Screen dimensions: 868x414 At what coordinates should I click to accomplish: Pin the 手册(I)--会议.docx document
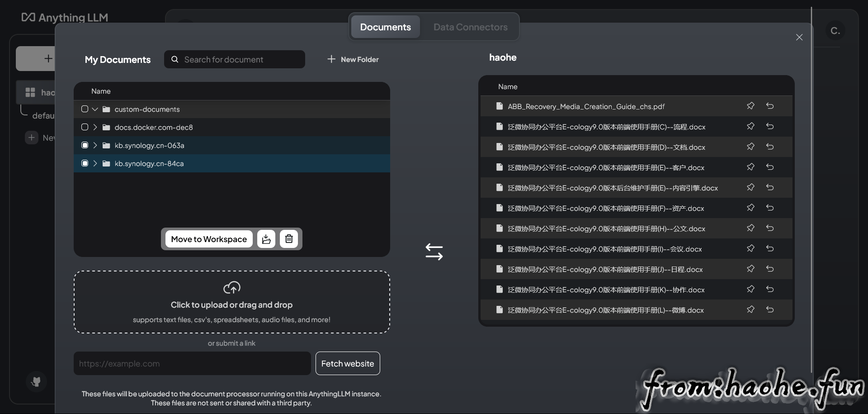pos(750,248)
